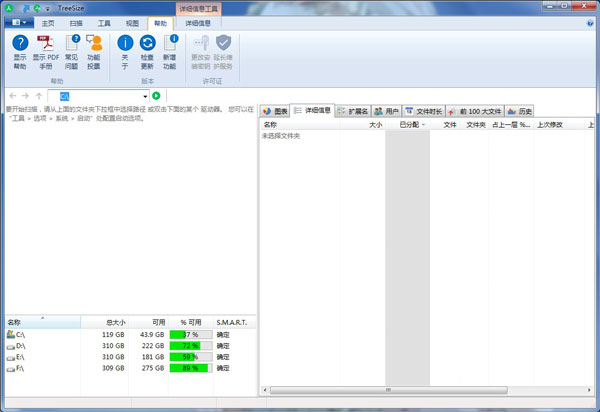Click the D:\ drive icon in drive list
This screenshot has width=600, height=412.
point(11,346)
